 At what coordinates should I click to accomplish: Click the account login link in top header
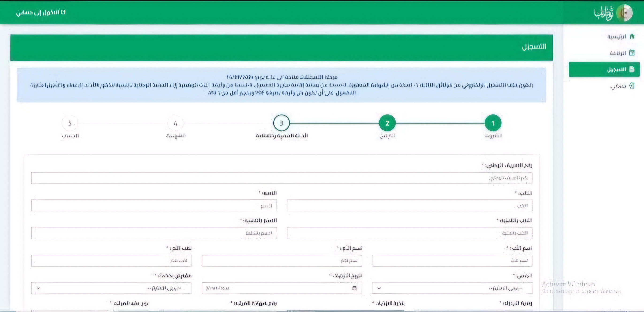point(41,12)
